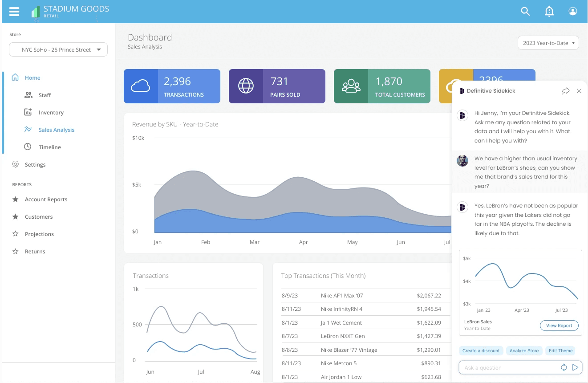Go to Home in sidebar
This screenshot has width=588, height=383.
(32, 77)
